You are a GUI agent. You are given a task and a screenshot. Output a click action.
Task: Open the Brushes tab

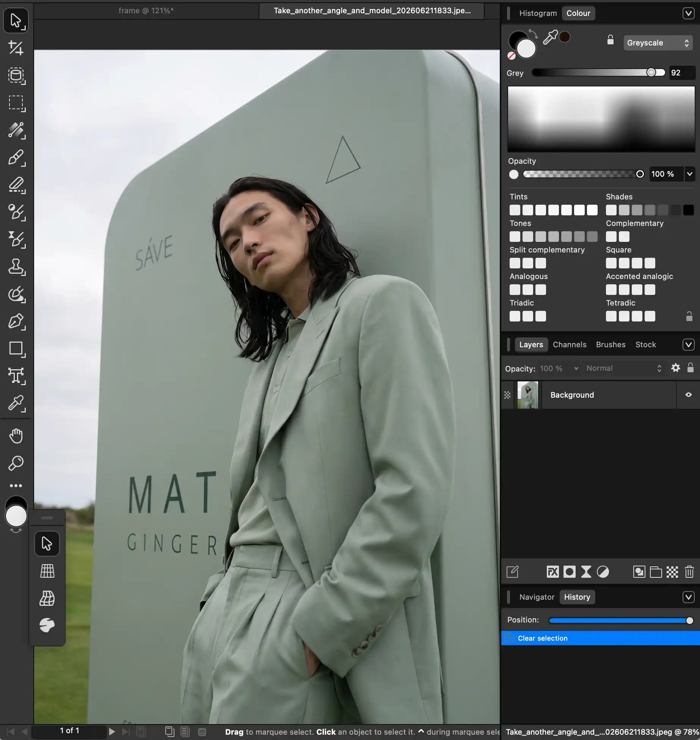point(611,345)
